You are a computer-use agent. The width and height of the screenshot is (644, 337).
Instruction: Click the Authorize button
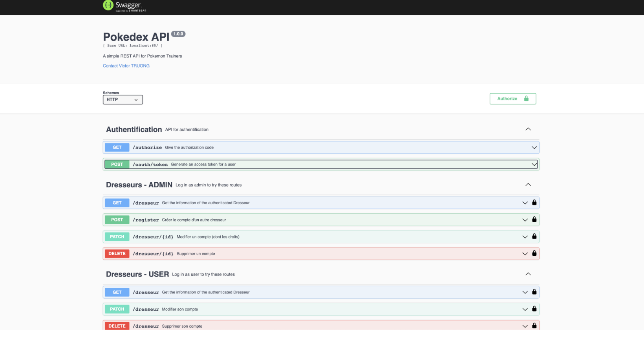[x=512, y=99]
